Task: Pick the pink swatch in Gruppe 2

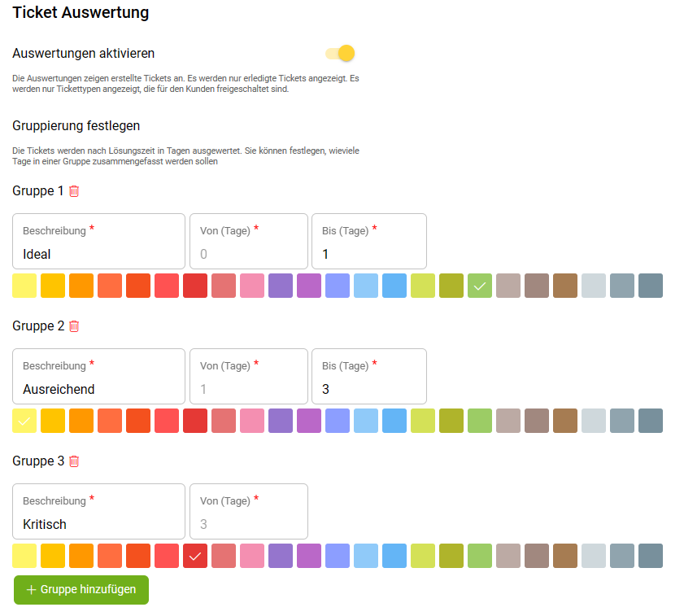Action: pyautogui.click(x=252, y=421)
